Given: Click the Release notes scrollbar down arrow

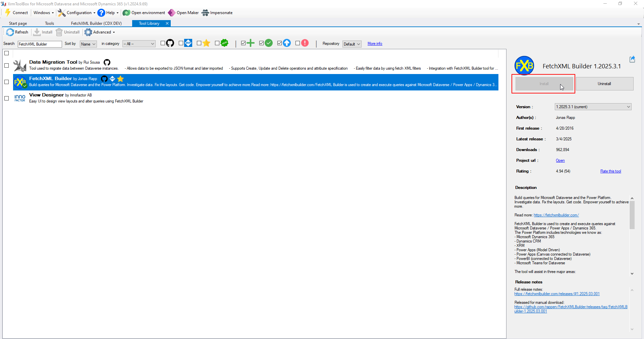Looking at the screenshot, I should pyautogui.click(x=632, y=329).
